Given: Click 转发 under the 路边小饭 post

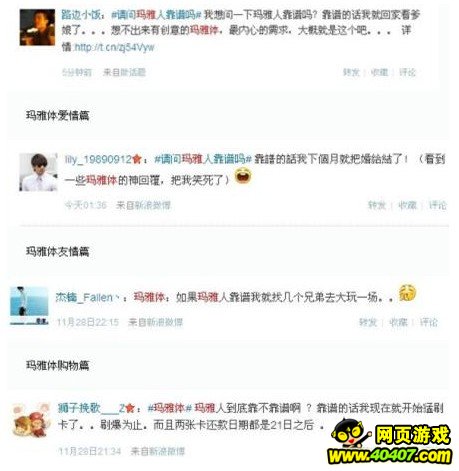Looking at the screenshot, I should click(351, 72).
